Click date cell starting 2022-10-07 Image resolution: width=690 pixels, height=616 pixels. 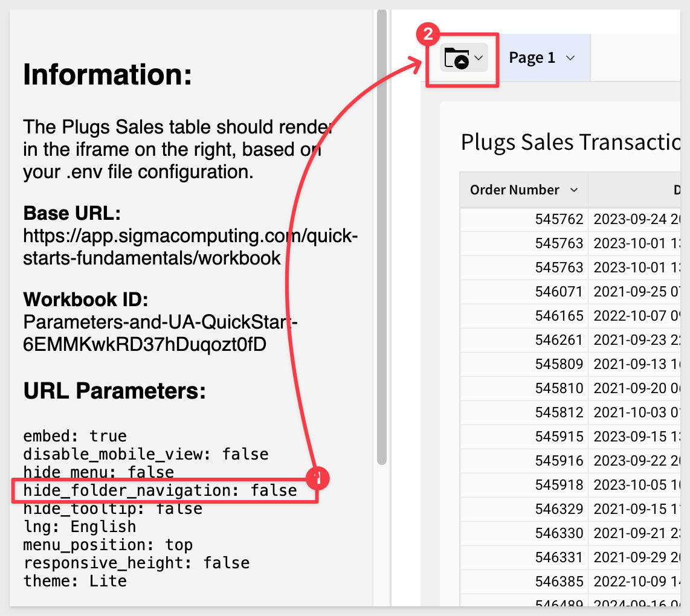[x=635, y=316]
